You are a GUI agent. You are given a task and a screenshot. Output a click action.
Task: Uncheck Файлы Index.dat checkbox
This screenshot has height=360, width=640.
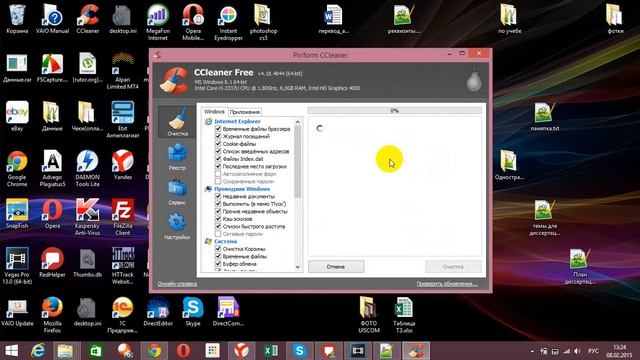[218, 158]
